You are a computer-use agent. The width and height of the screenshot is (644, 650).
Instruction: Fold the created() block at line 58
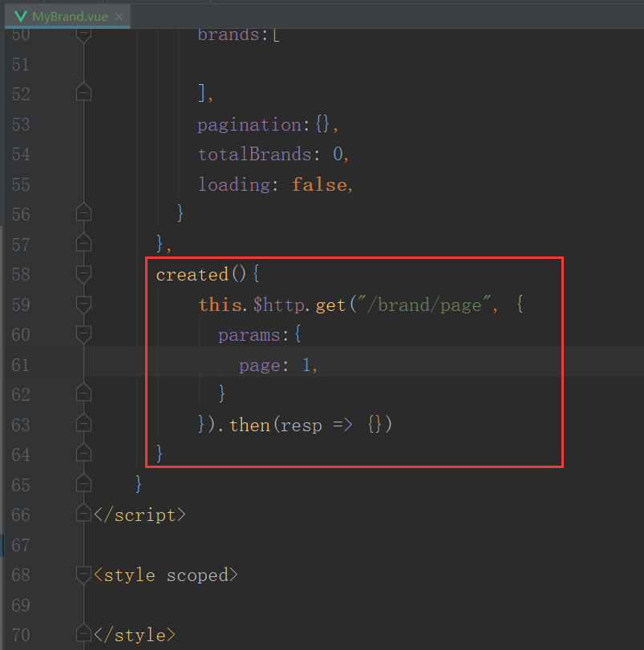[x=83, y=274]
